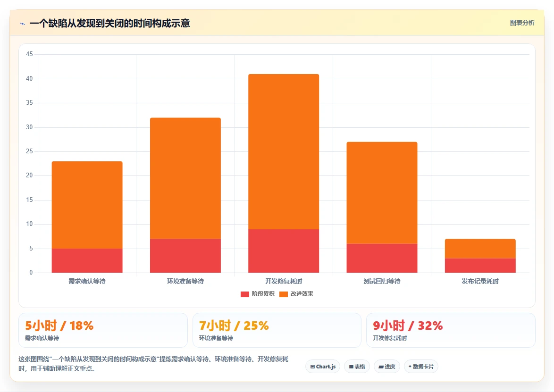Click the bar icon in the 进度 chip
Image resolution: width=554 pixels, height=392 pixels.
tap(381, 367)
